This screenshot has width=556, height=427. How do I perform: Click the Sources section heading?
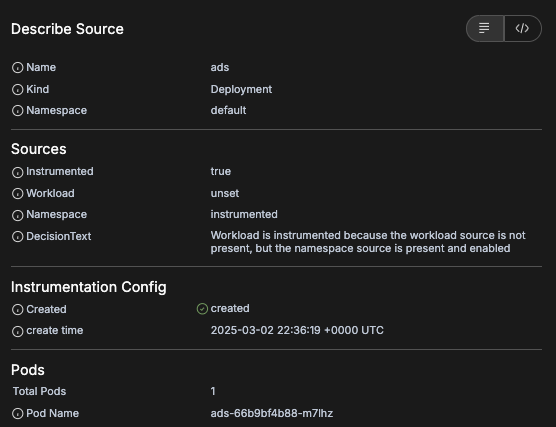[x=39, y=149]
